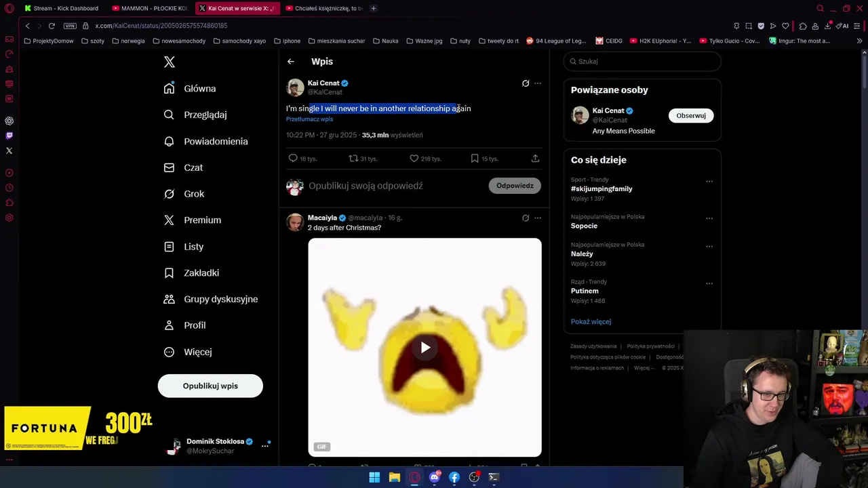
Task: Open a new browser tab
Action: (373, 8)
